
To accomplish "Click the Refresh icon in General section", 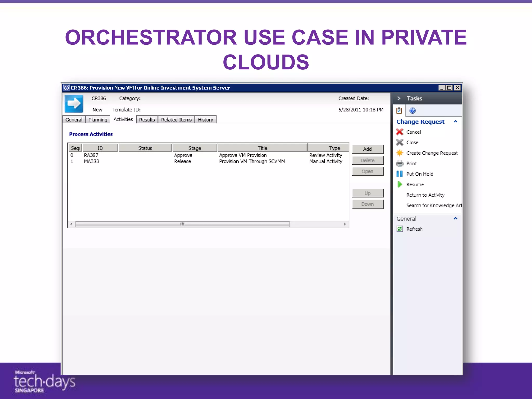I will point(400,229).
